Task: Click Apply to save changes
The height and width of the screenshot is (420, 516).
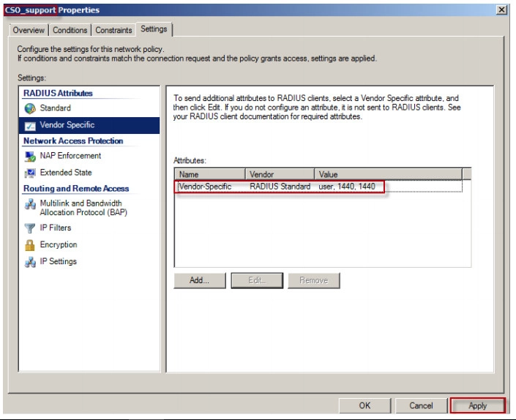Action: [x=477, y=405]
